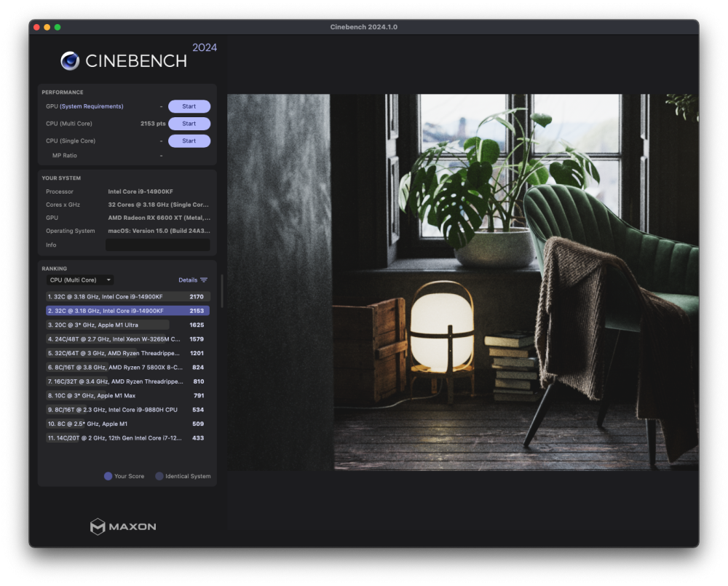Open ranking Details view
The image size is (728, 586).
point(188,280)
